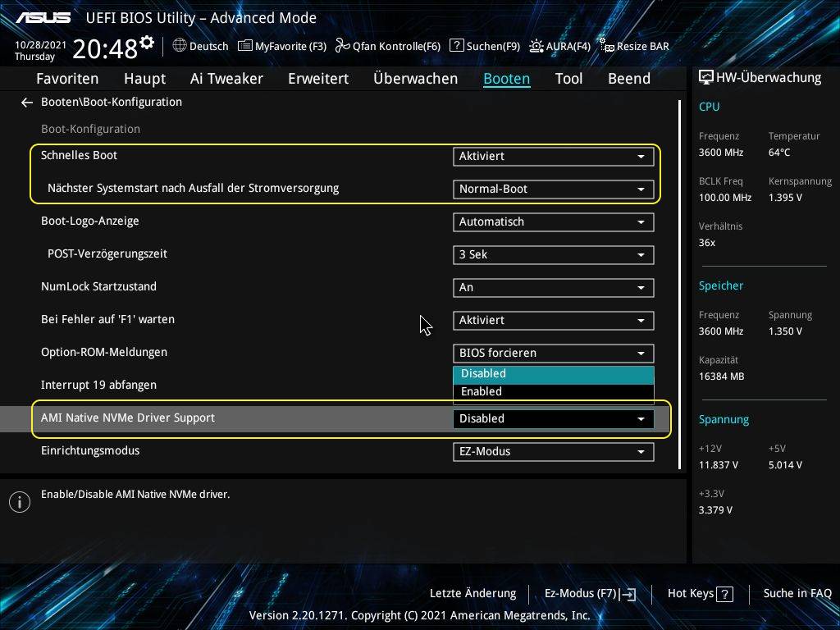This screenshot has height=630, width=840.
Task: Open NumLock Startzustand dropdown
Action: tap(554, 288)
